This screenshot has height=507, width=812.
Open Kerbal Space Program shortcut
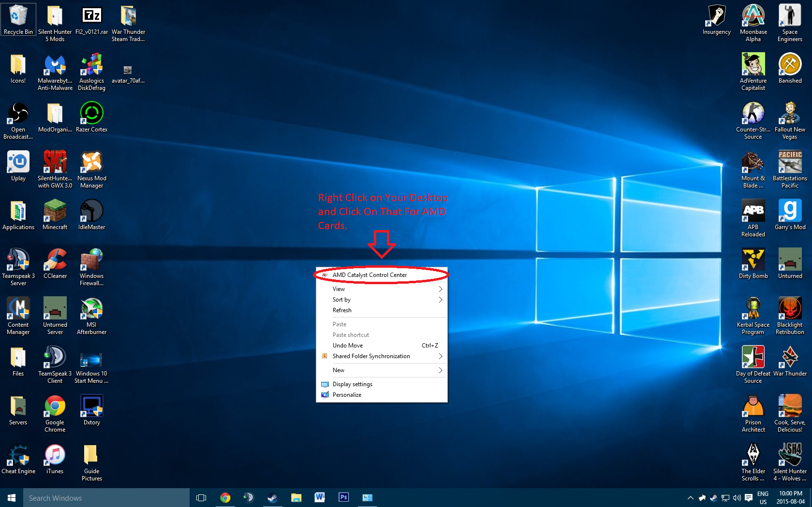click(753, 316)
